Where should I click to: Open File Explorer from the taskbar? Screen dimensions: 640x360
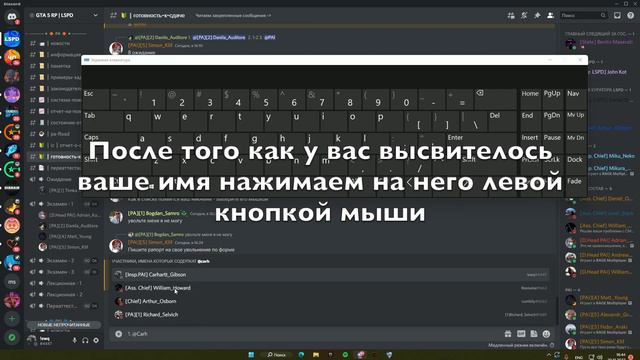click(316, 355)
